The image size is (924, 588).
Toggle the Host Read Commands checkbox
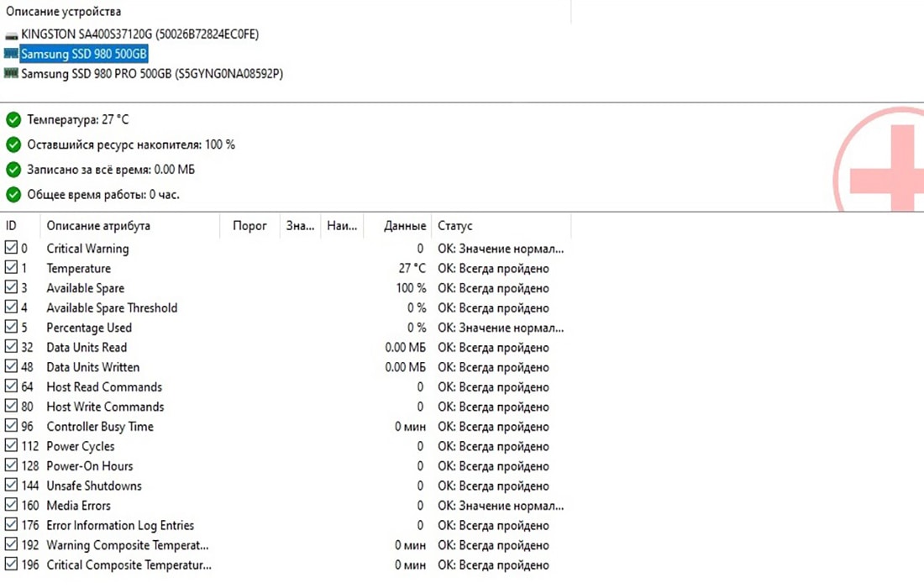[x=11, y=386]
